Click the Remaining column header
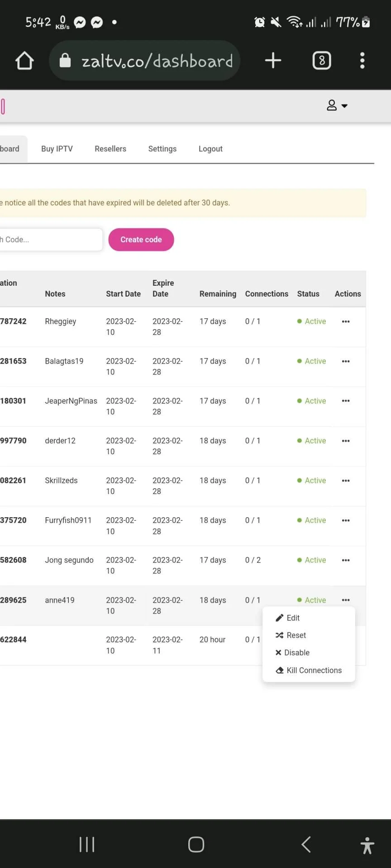Viewport: 391px width, 868px height. point(218,294)
